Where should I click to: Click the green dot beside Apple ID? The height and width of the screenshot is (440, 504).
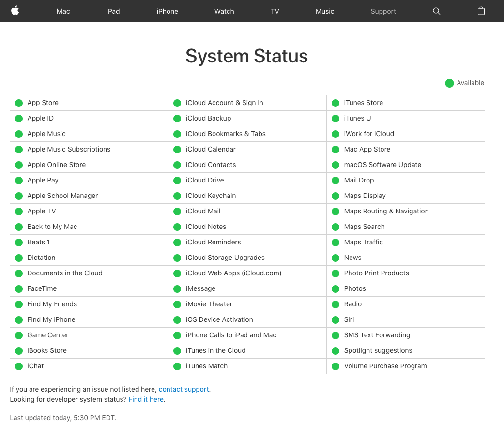coord(19,119)
